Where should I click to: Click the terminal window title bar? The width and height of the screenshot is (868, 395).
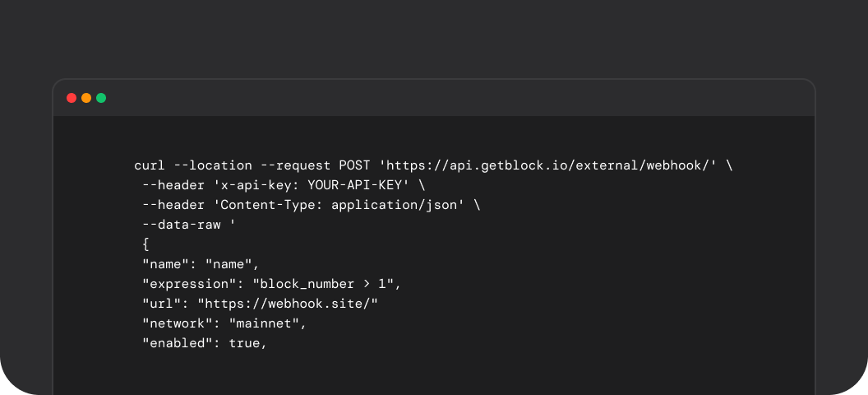point(434,98)
